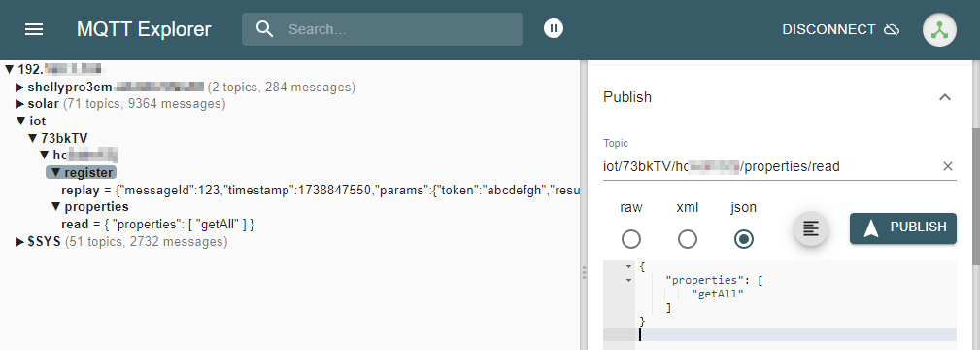Select the xml format radio button
The width and height of the screenshot is (980, 350).
[688, 239]
